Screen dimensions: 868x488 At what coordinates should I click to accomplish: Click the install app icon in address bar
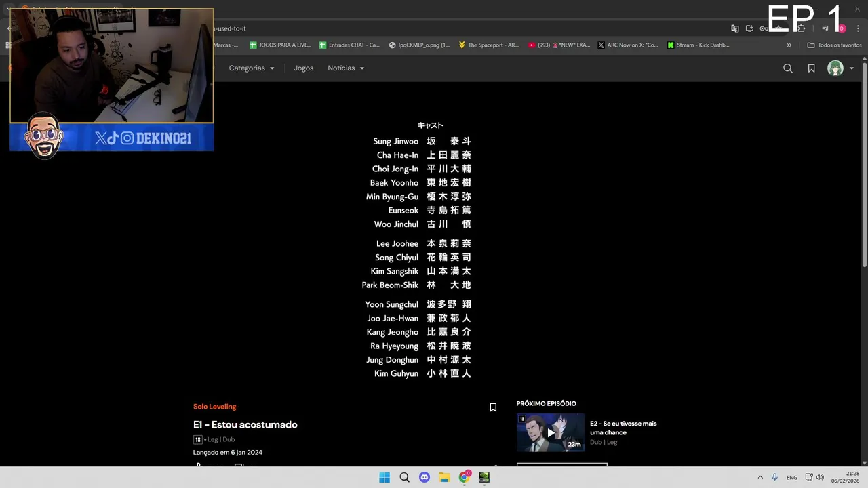tap(749, 28)
